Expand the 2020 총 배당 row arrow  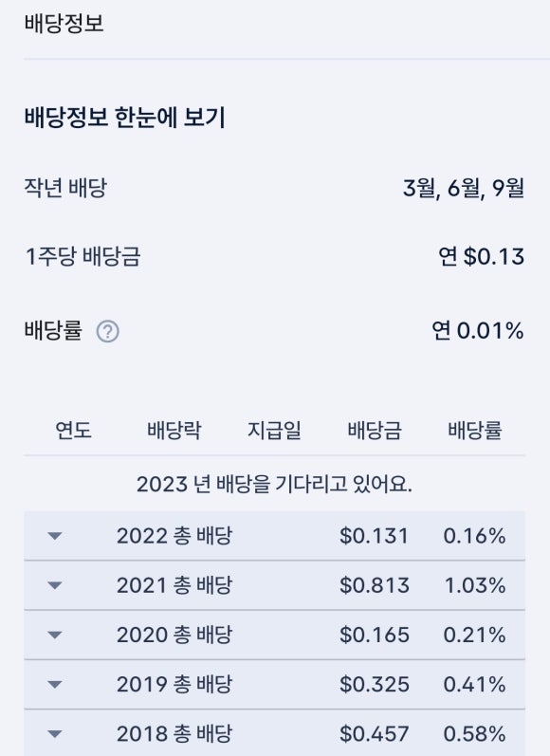[x=54, y=635]
